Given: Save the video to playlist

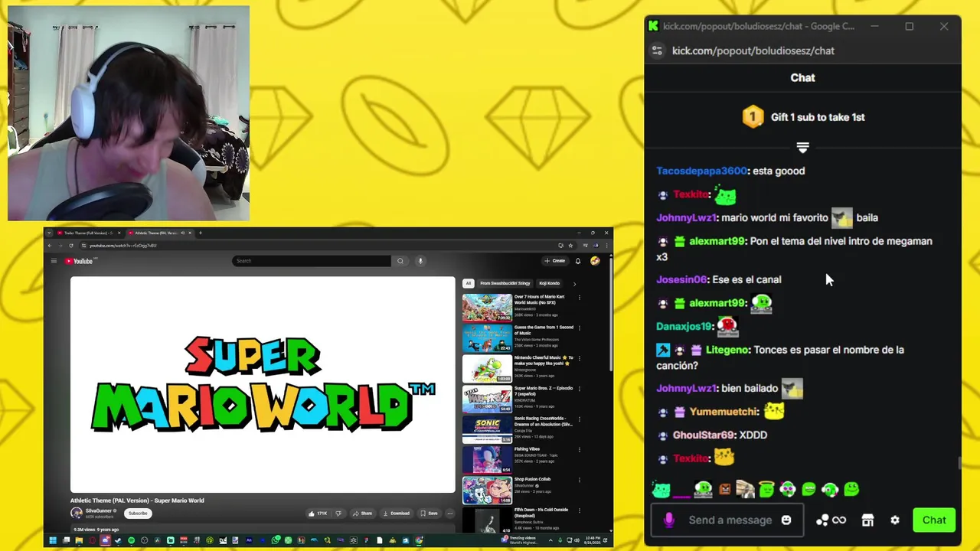Looking at the screenshot, I should click(429, 514).
